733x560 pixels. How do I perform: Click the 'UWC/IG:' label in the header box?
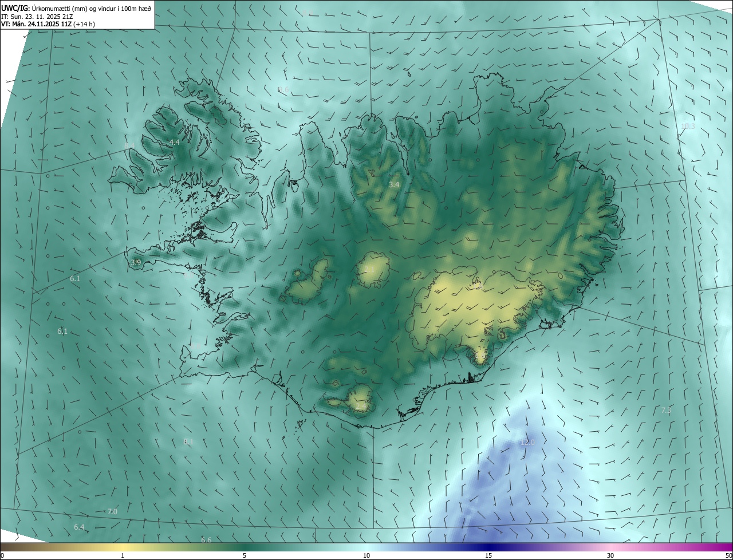[x=15, y=8]
